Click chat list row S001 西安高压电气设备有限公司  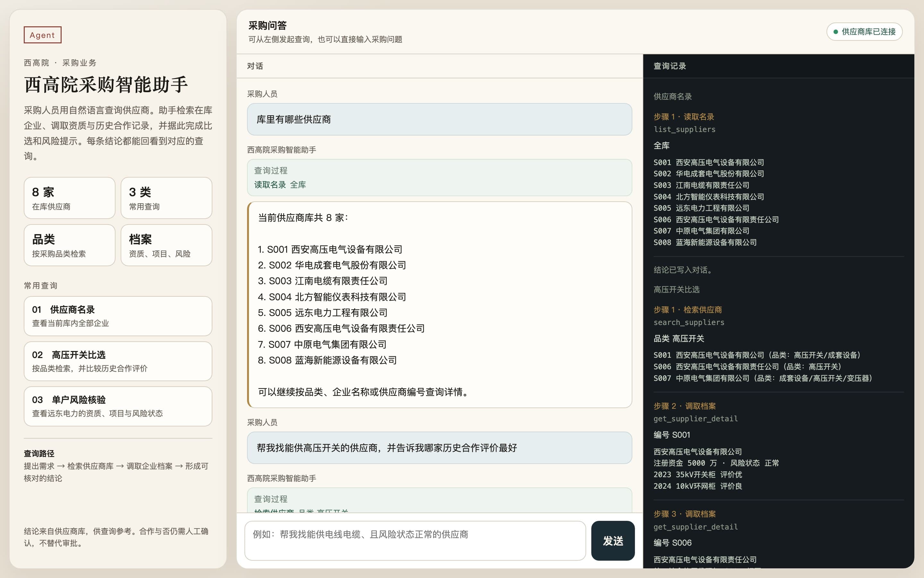(330, 250)
